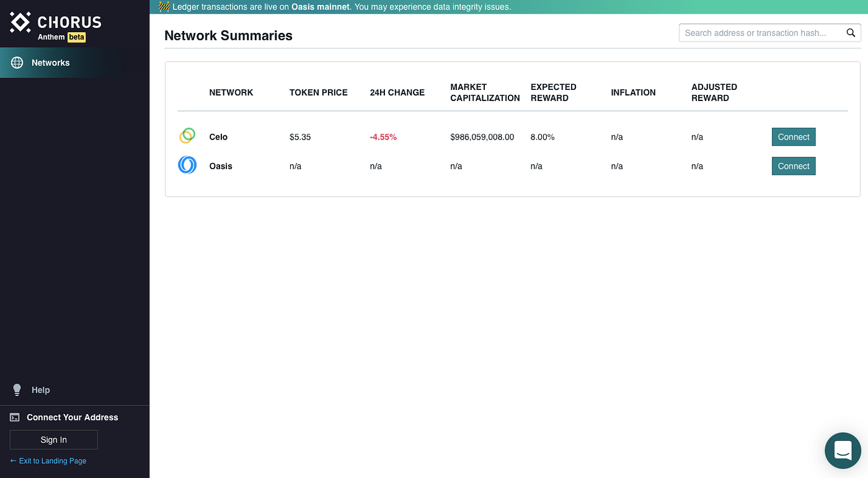The height and width of the screenshot is (478, 868).
Task: Select the Networks sidebar menu entry
Action: tap(50, 62)
